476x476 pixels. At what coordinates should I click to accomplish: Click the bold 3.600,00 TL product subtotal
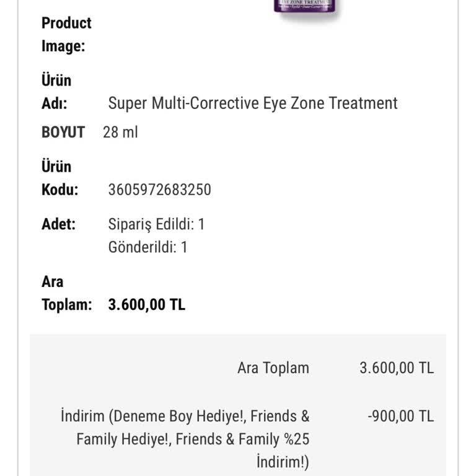(x=146, y=305)
